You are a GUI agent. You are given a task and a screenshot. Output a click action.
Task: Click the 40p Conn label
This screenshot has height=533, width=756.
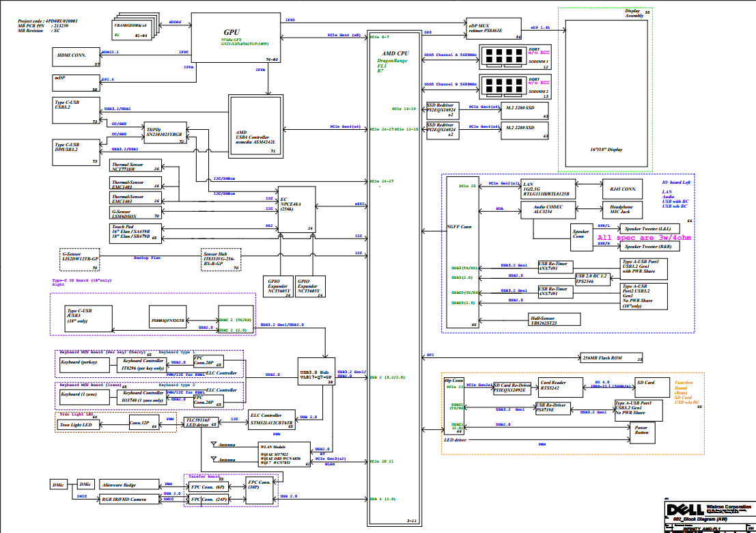click(453, 381)
